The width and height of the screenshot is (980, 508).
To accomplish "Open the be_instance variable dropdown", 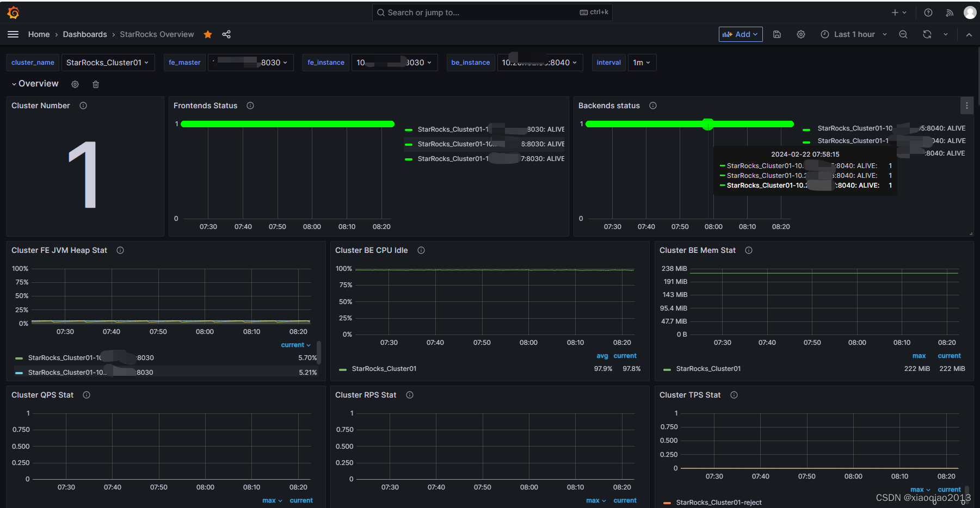I will (540, 63).
